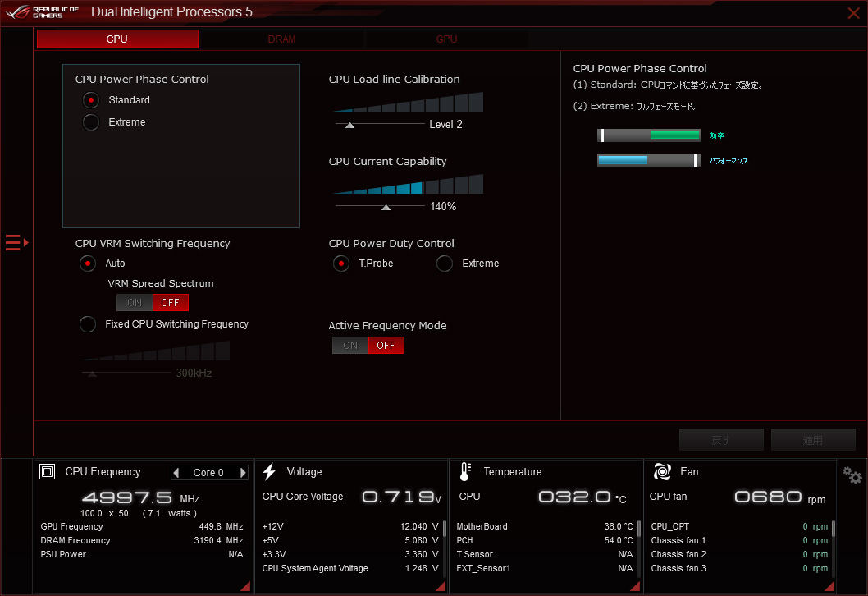Click the 140% current capability value
The width and height of the screenshot is (868, 596).
[443, 207]
